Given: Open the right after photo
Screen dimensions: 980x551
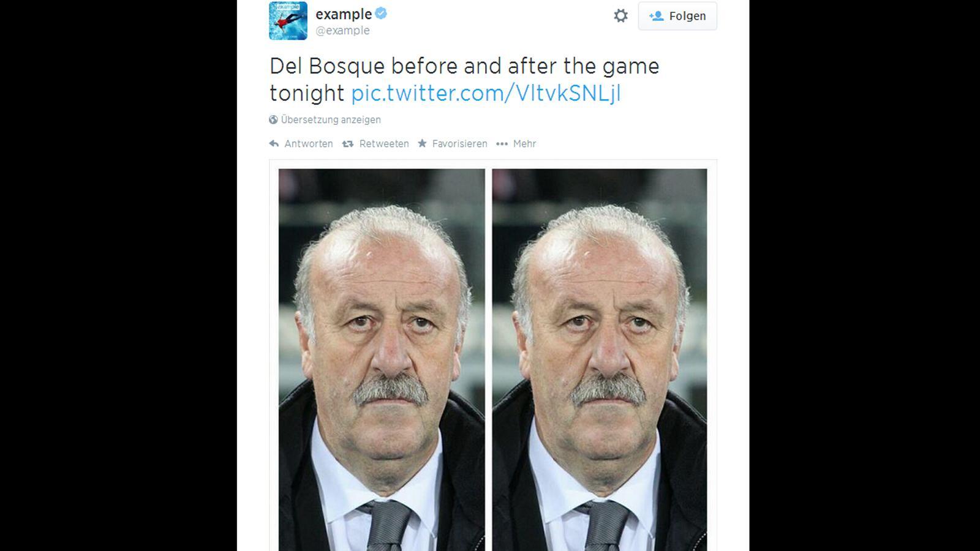Looking at the screenshot, I should point(600,360).
